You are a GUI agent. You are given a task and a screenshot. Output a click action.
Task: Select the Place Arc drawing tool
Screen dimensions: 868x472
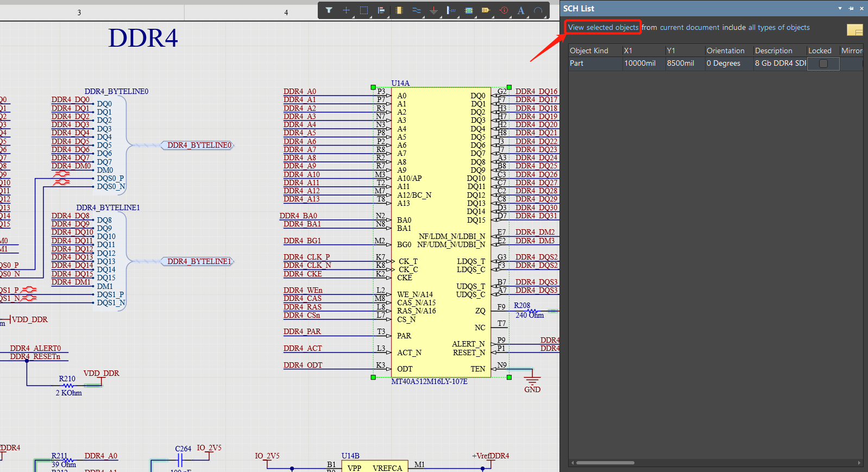point(538,10)
